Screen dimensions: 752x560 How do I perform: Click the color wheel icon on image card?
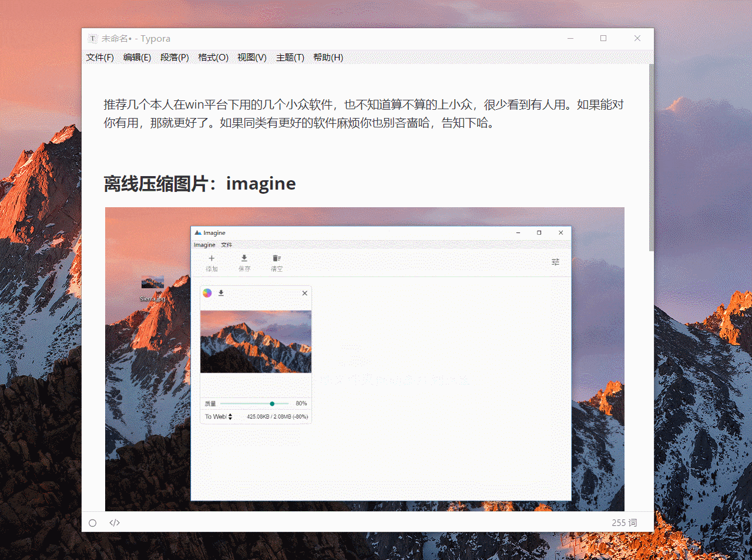click(x=207, y=293)
